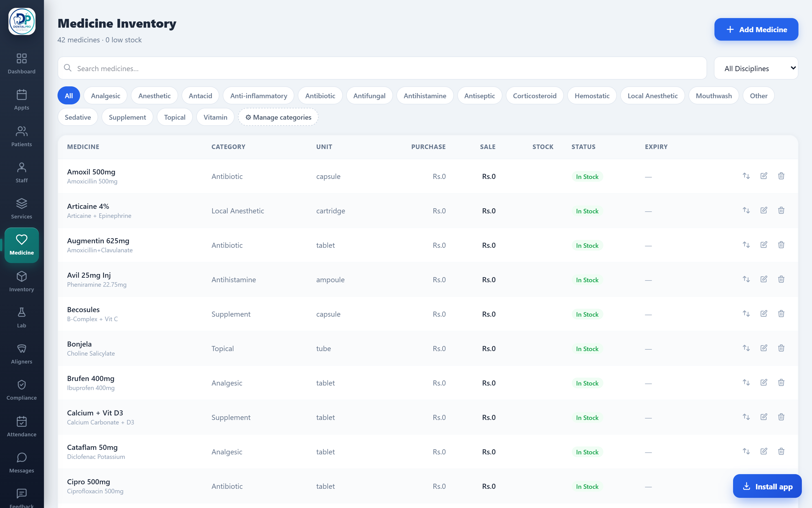Open the Attendance calendar icon
812x508 pixels.
(21, 421)
